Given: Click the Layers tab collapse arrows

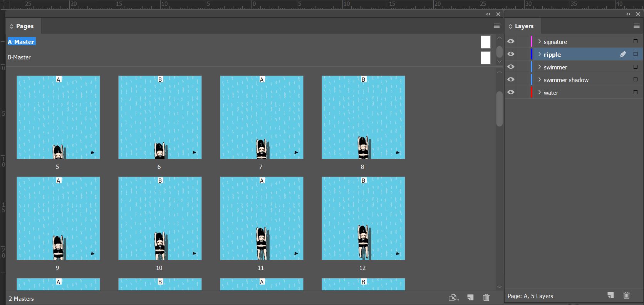Looking at the screenshot, I should point(510,26).
